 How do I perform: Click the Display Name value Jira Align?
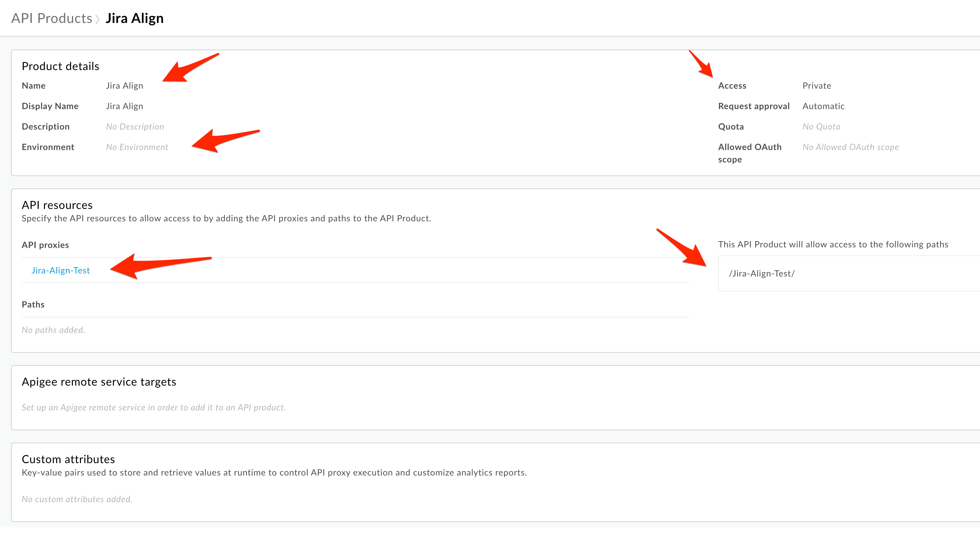click(x=124, y=106)
